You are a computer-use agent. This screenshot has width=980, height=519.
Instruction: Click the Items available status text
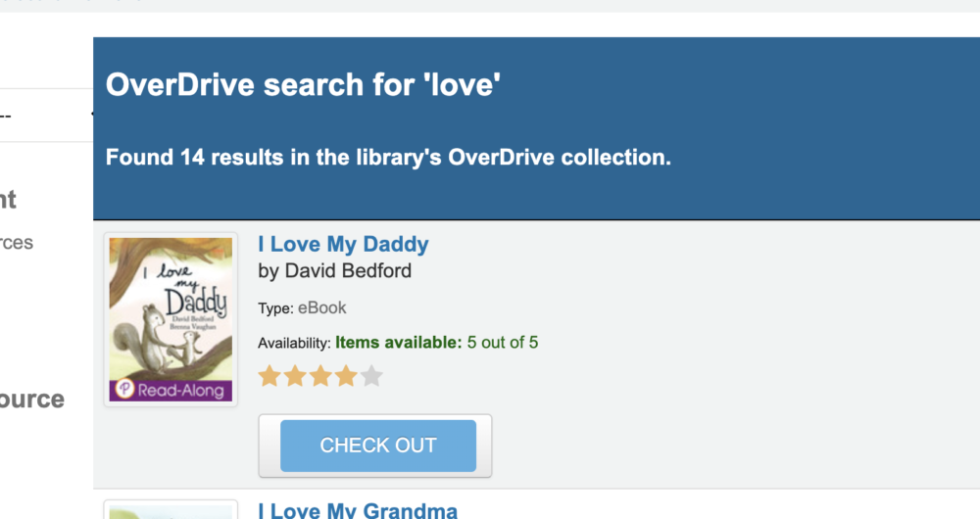[x=398, y=343]
